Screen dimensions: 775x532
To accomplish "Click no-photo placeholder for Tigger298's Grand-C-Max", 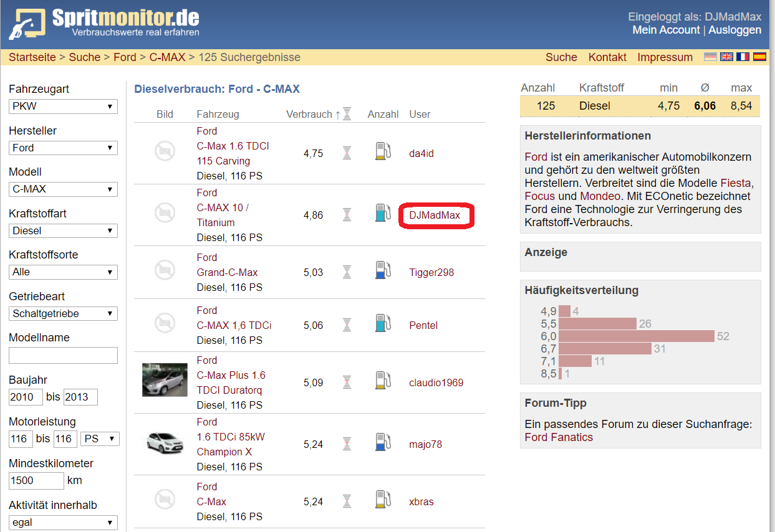I will [165, 270].
